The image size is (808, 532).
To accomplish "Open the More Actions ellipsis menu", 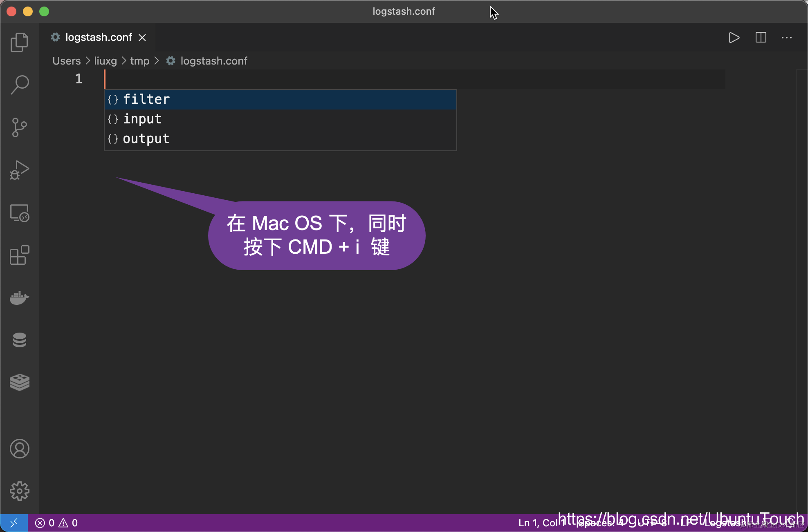I will pyautogui.click(x=787, y=38).
